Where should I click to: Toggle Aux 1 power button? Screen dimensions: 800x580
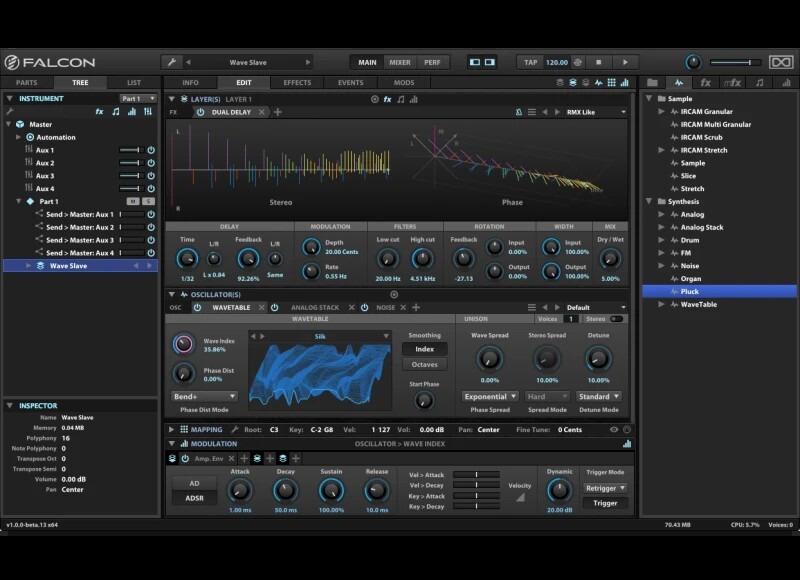(151, 150)
